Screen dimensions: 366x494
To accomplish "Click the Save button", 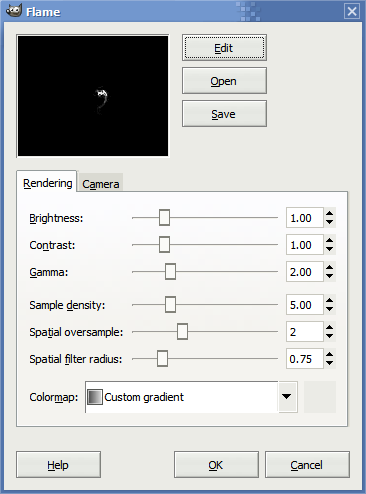I will click(224, 114).
